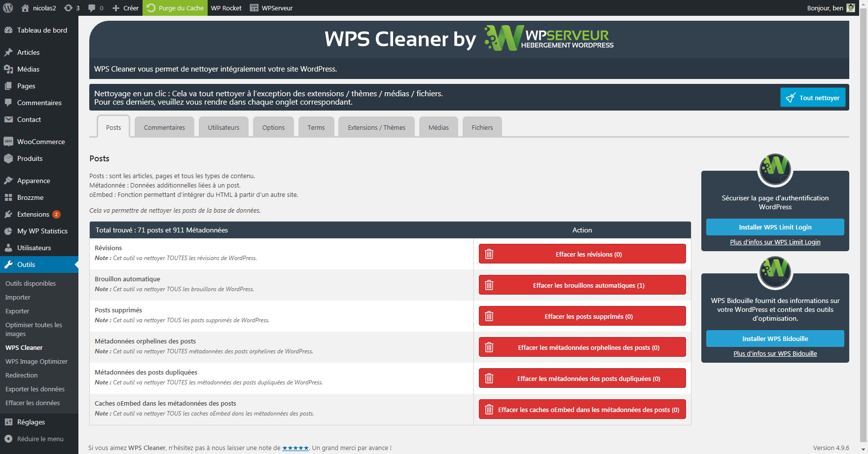Image resolution: width=868 pixels, height=454 pixels.
Task: Click Installer WPS Bidouille button
Action: [x=775, y=339]
